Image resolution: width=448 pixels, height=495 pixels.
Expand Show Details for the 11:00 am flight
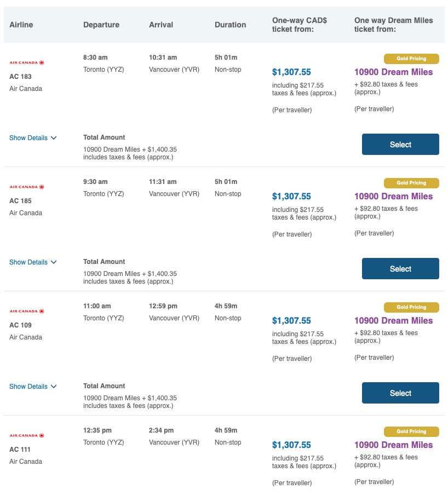click(x=33, y=387)
